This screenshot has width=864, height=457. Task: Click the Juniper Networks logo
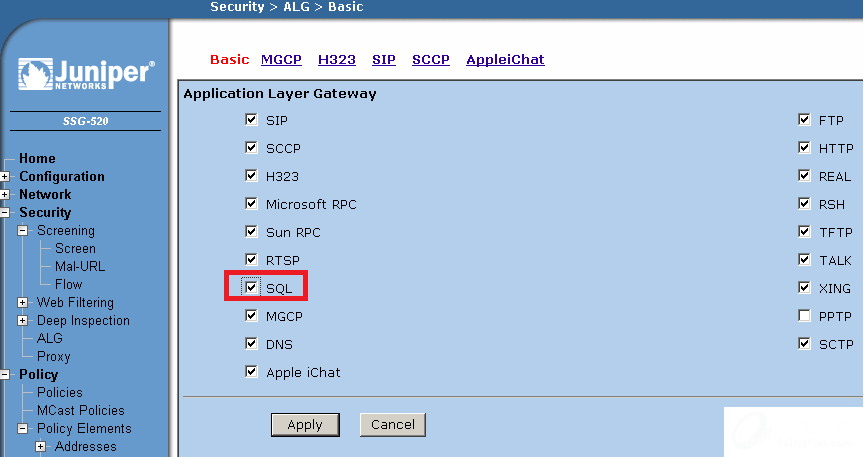(x=86, y=77)
